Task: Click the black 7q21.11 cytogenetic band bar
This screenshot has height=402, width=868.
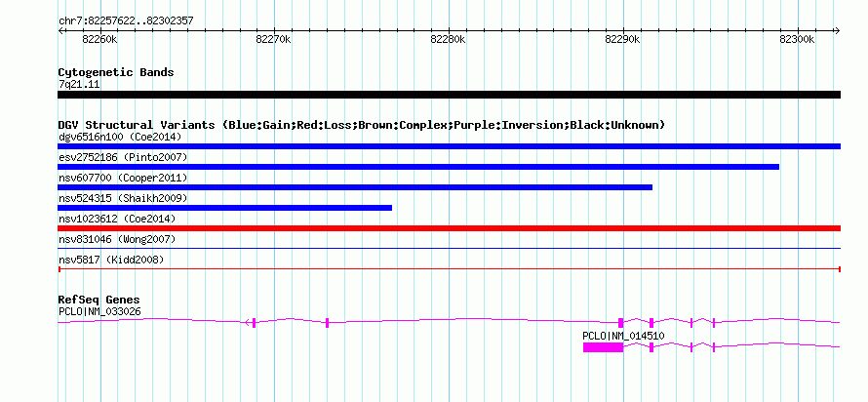Action: point(449,95)
